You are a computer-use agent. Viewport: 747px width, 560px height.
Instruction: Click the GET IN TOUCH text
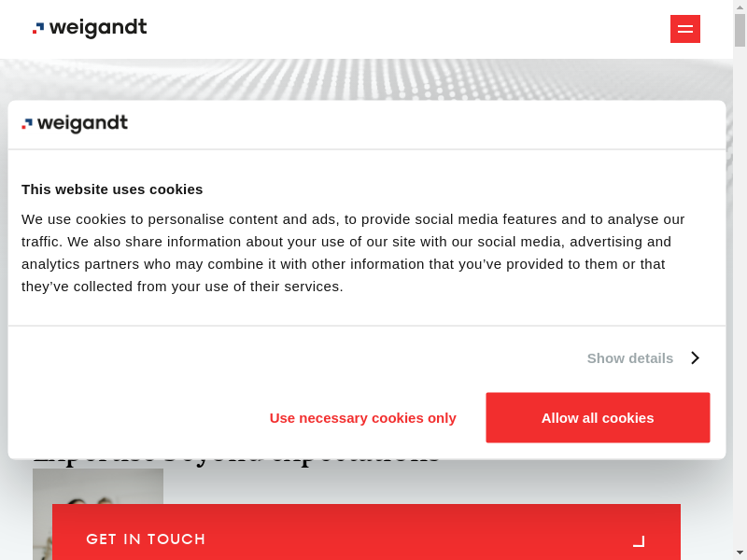[x=146, y=539]
